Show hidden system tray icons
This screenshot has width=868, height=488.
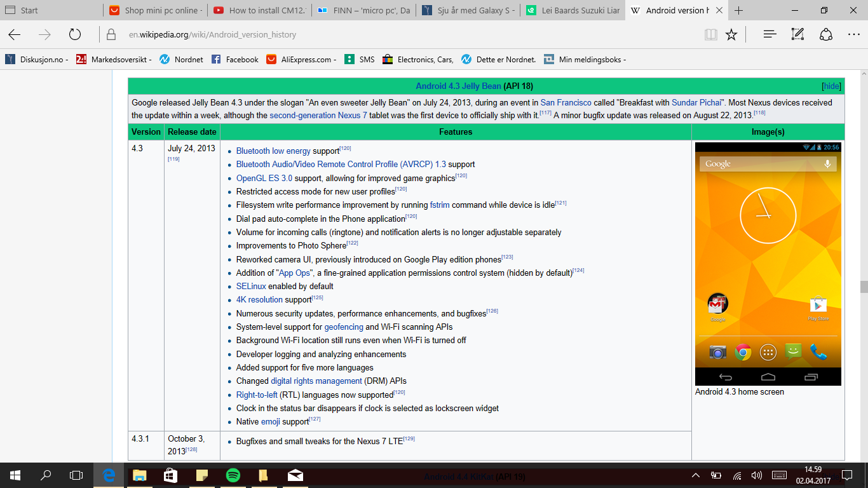point(696,475)
